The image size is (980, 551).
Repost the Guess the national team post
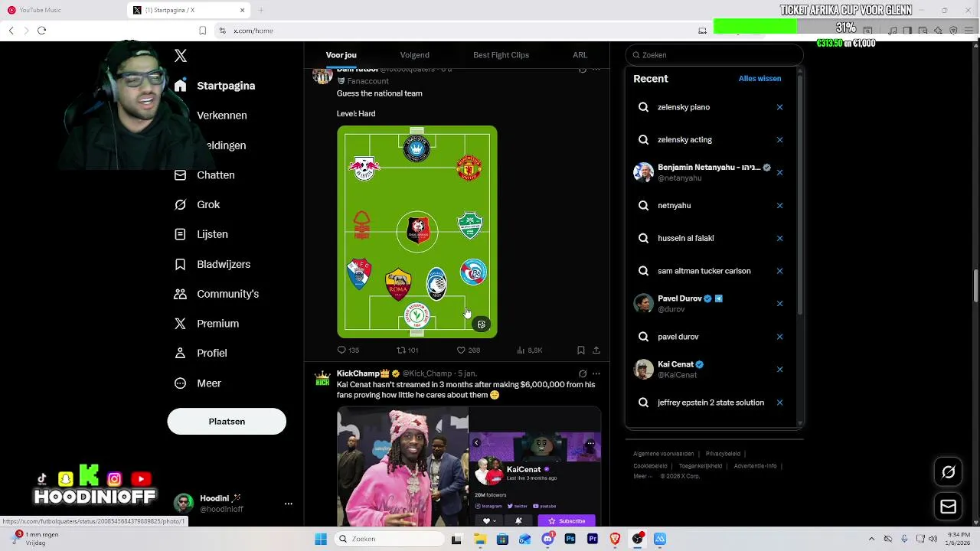[407, 350]
